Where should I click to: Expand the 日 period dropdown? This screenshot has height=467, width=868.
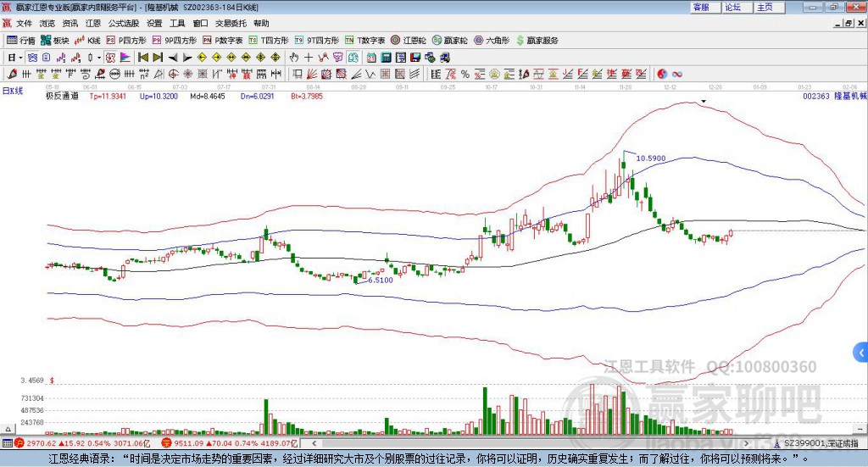coord(20,58)
